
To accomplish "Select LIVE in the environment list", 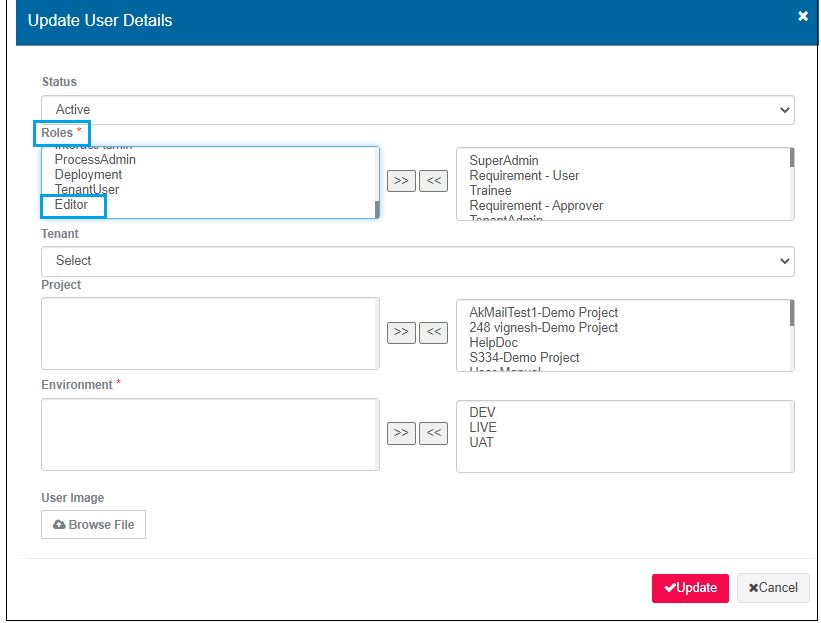I will click(x=482, y=427).
